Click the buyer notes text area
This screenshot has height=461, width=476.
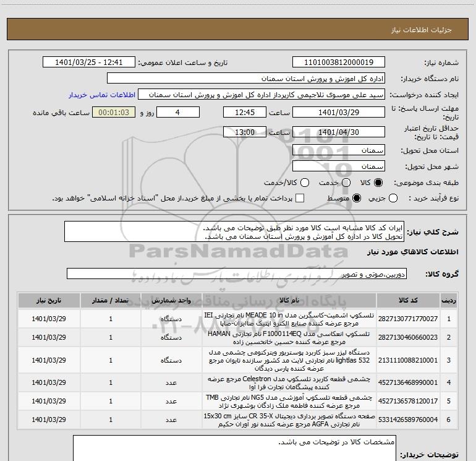(234, 448)
